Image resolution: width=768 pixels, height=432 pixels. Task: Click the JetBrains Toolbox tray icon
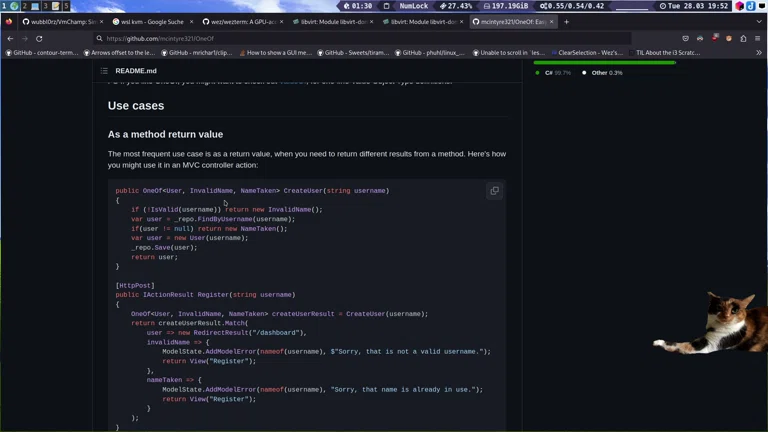pyautogui.click(x=740, y=6)
